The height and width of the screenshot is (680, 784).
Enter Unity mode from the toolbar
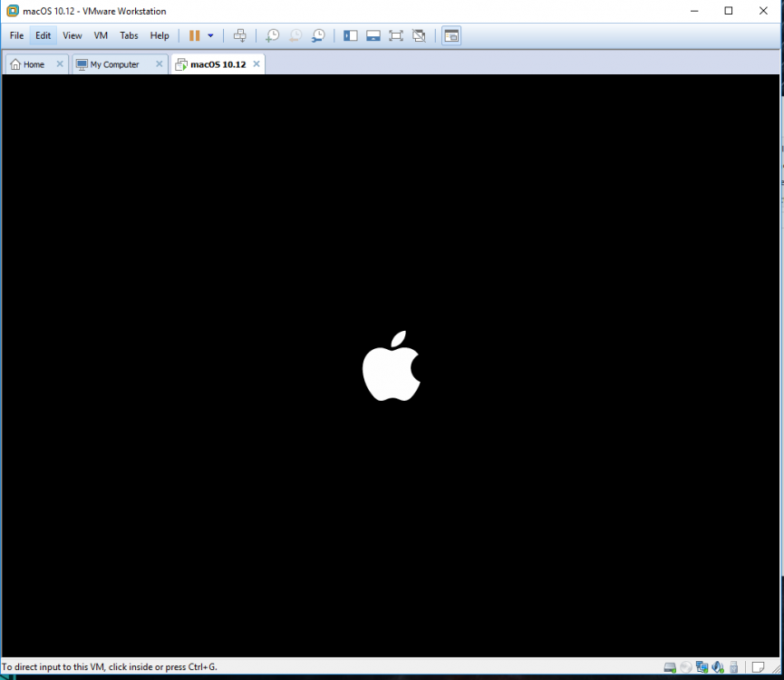pyautogui.click(x=419, y=35)
